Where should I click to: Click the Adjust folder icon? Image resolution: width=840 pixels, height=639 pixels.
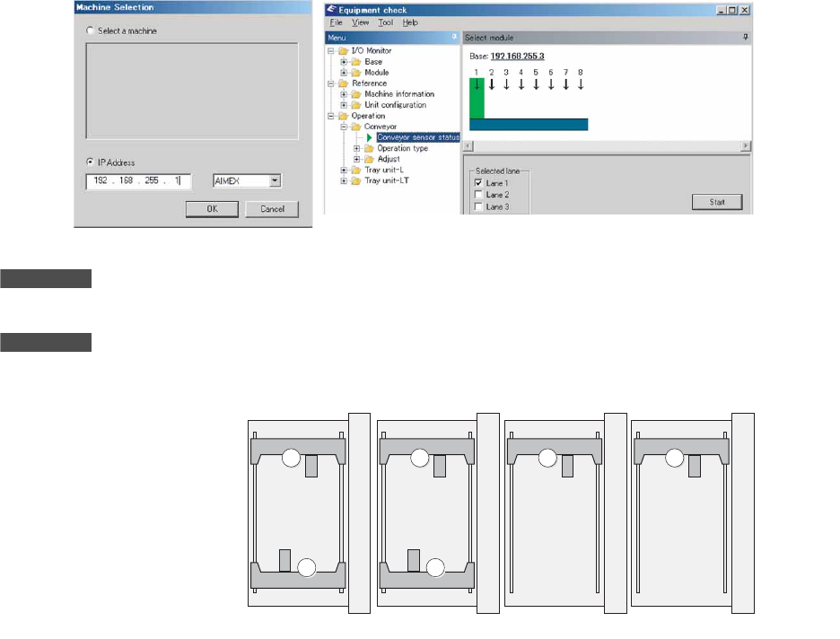point(369,159)
